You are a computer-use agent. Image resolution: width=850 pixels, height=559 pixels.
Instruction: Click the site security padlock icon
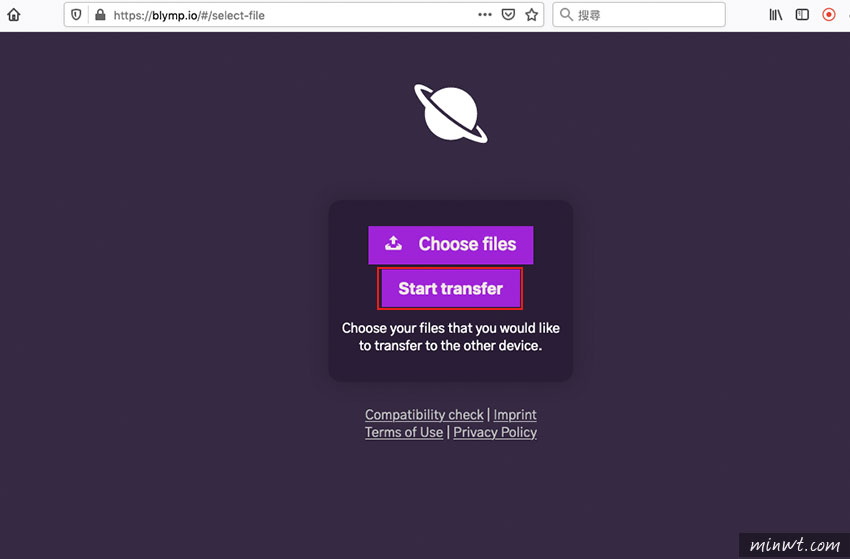click(100, 15)
